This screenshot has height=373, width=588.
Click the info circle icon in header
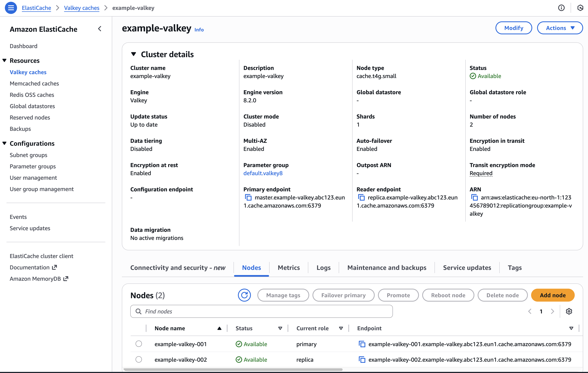click(x=561, y=8)
